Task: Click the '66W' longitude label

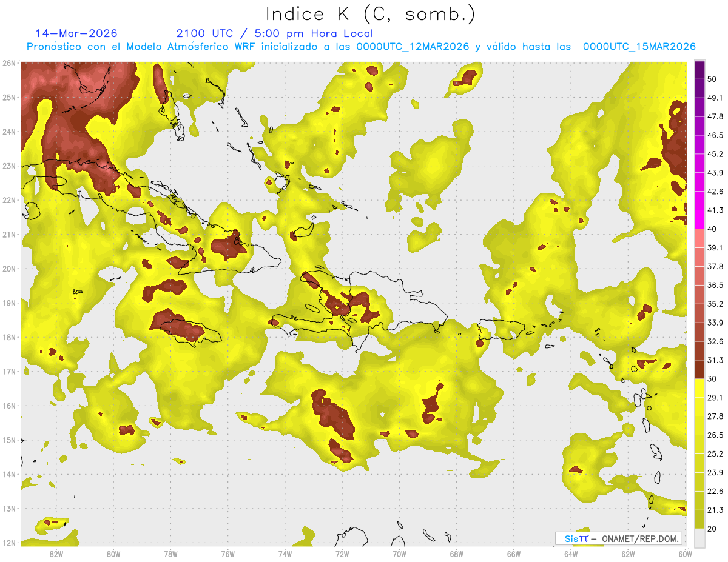Action: (x=513, y=554)
